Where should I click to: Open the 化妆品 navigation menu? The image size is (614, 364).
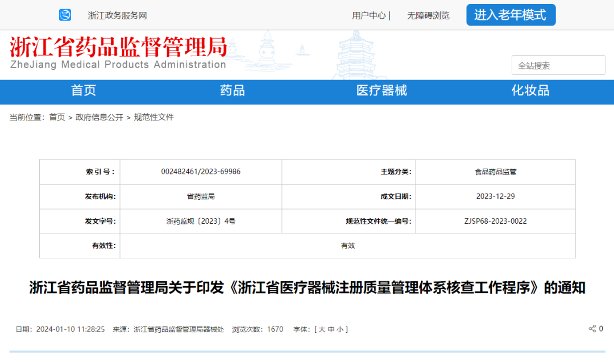(530, 91)
